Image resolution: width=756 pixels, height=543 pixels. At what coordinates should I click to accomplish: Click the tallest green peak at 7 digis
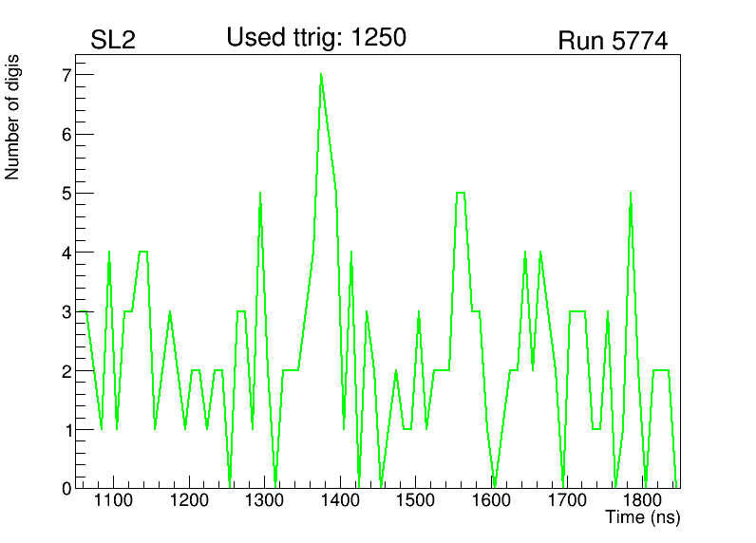(x=321, y=75)
